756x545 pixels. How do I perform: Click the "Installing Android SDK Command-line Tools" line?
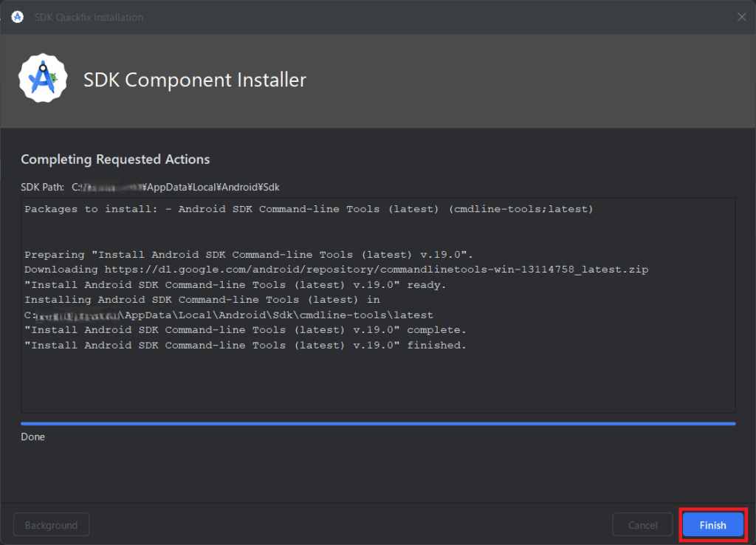pos(202,300)
